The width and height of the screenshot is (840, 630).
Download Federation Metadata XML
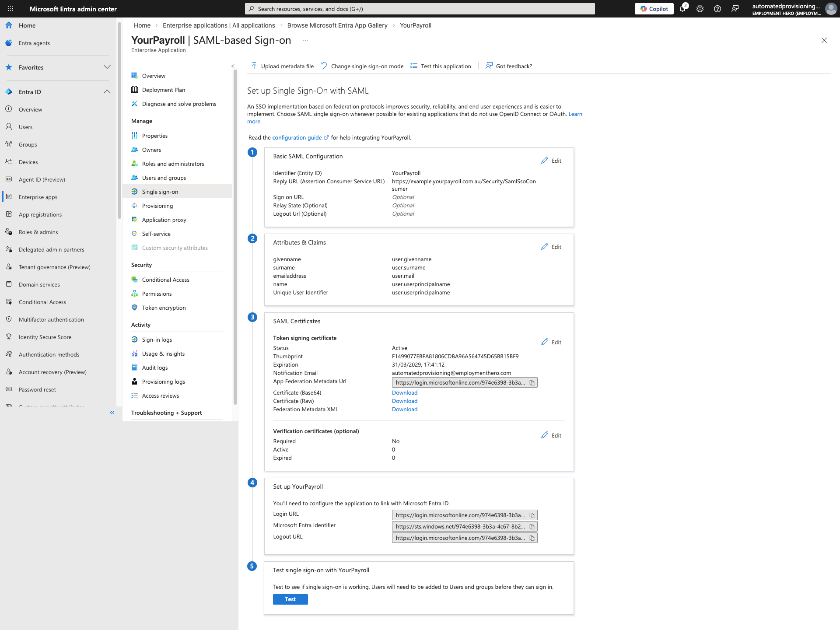point(405,409)
